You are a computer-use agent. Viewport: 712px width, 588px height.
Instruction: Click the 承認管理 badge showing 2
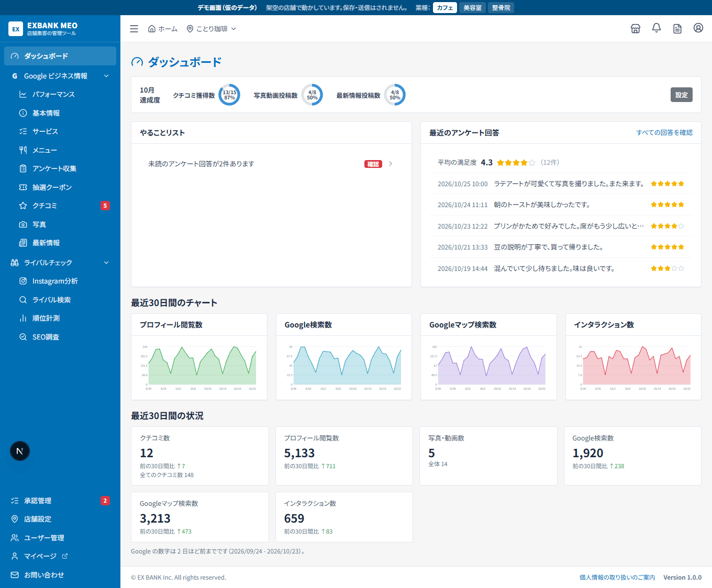pyautogui.click(x=105, y=501)
